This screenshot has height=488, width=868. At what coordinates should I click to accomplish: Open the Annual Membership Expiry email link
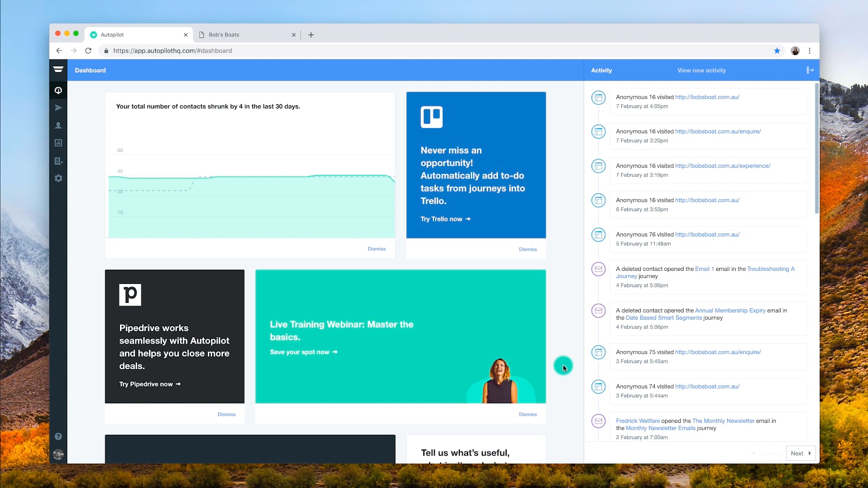pyautogui.click(x=730, y=310)
